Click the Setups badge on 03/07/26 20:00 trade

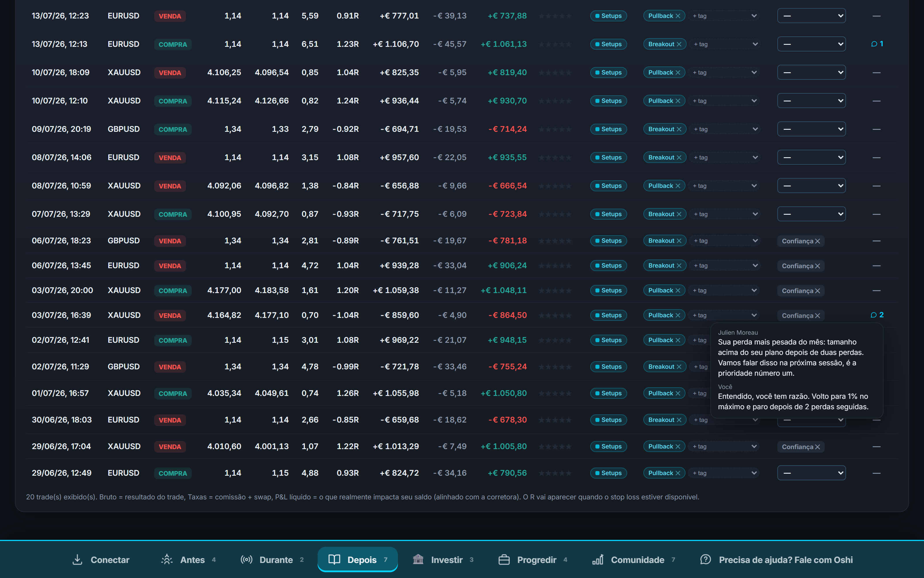point(609,290)
